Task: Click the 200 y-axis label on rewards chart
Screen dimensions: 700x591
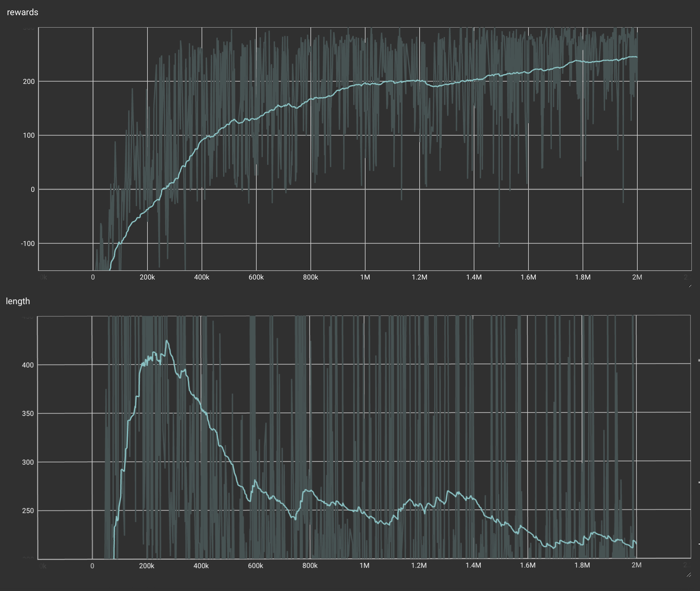Action: tap(28, 82)
